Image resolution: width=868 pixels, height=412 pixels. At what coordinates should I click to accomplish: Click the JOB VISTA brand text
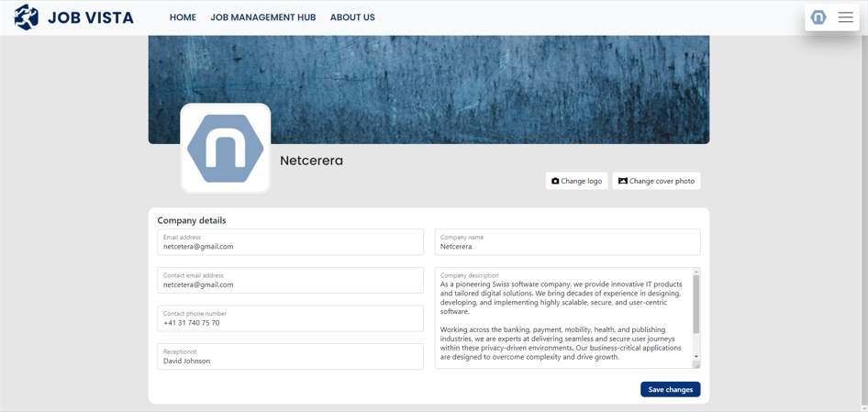(91, 17)
